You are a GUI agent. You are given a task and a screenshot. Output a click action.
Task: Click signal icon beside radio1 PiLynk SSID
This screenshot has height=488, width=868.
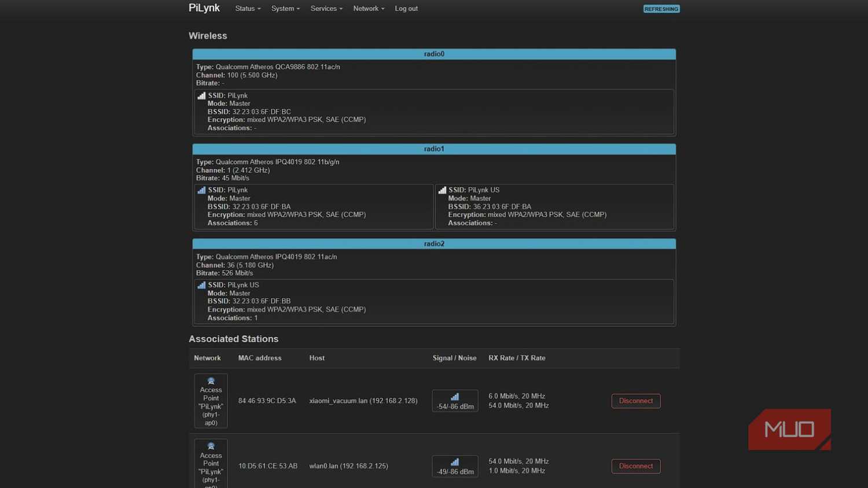201,190
